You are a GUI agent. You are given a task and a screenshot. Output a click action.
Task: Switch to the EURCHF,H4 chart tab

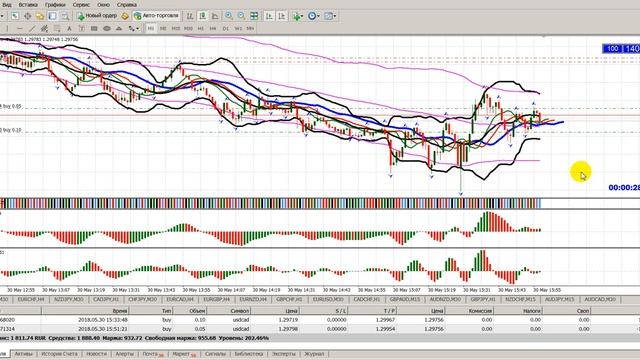coord(31,299)
